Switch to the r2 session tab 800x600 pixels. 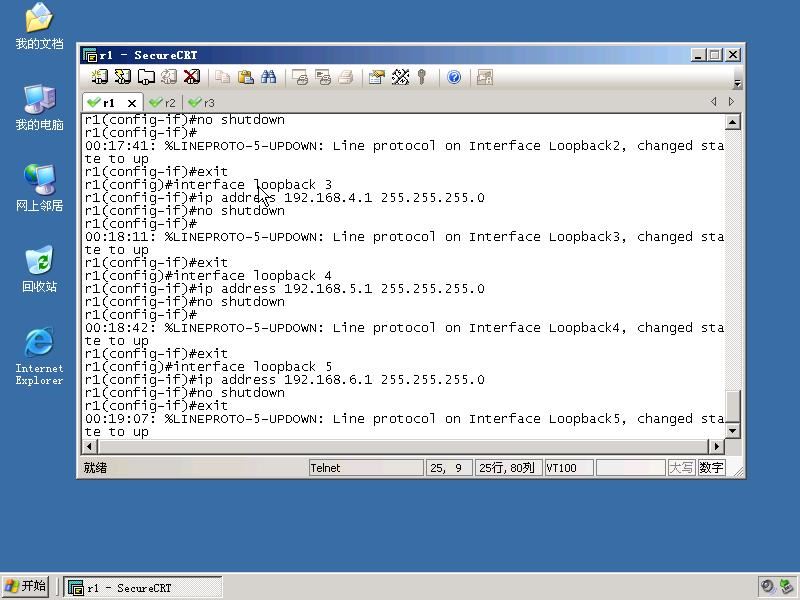[x=163, y=103]
